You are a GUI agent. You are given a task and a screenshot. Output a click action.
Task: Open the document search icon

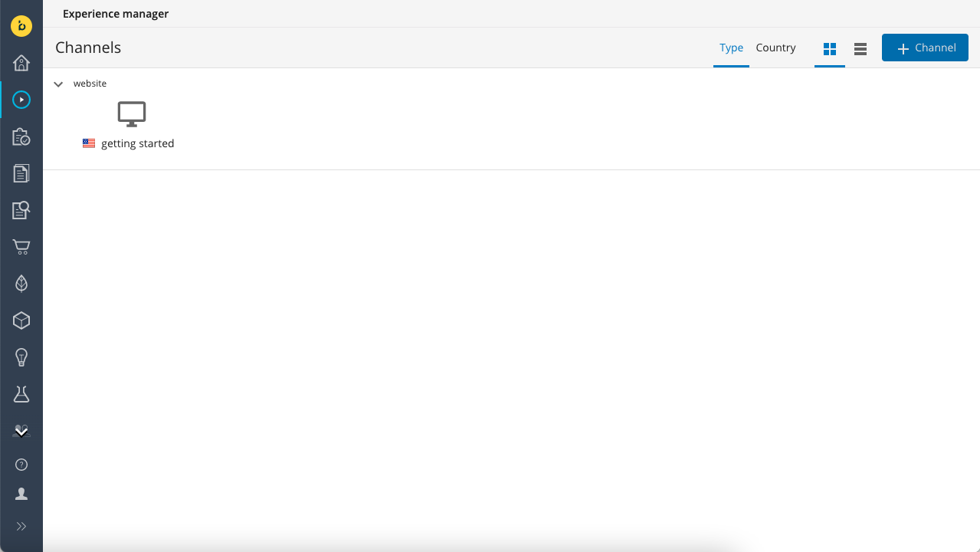[21, 210]
